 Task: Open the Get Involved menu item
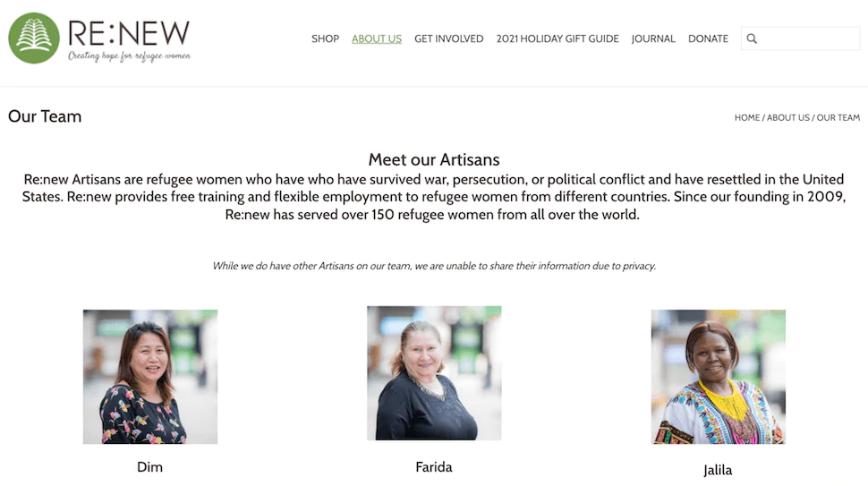448,38
